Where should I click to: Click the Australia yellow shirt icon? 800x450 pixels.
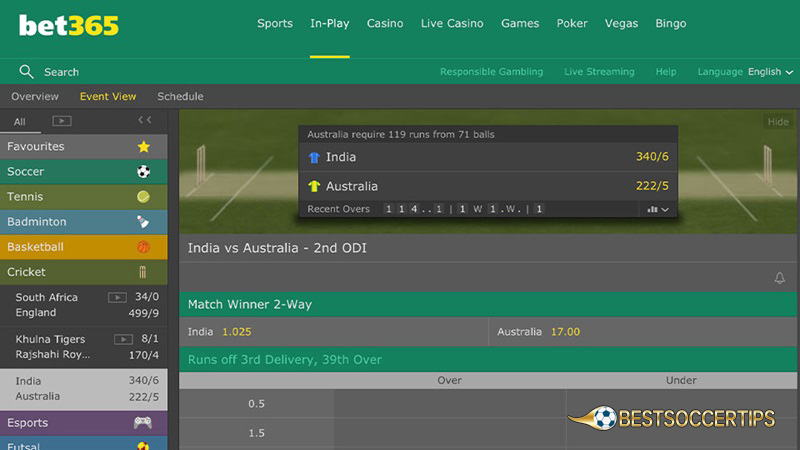tap(314, 186)
